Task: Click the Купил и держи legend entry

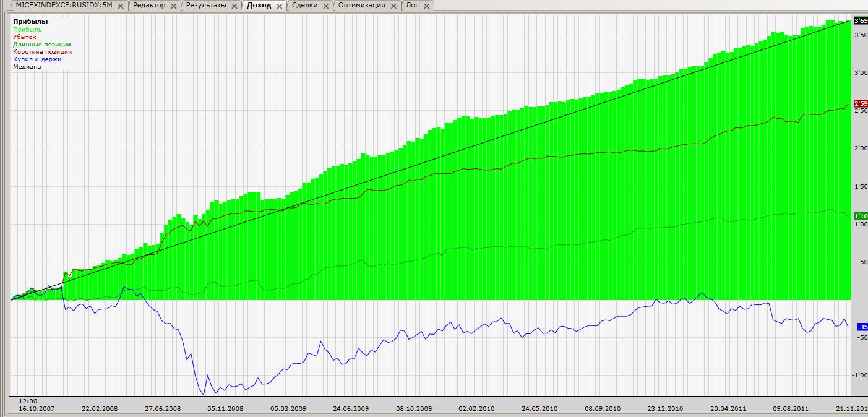Action: [37, 59]
